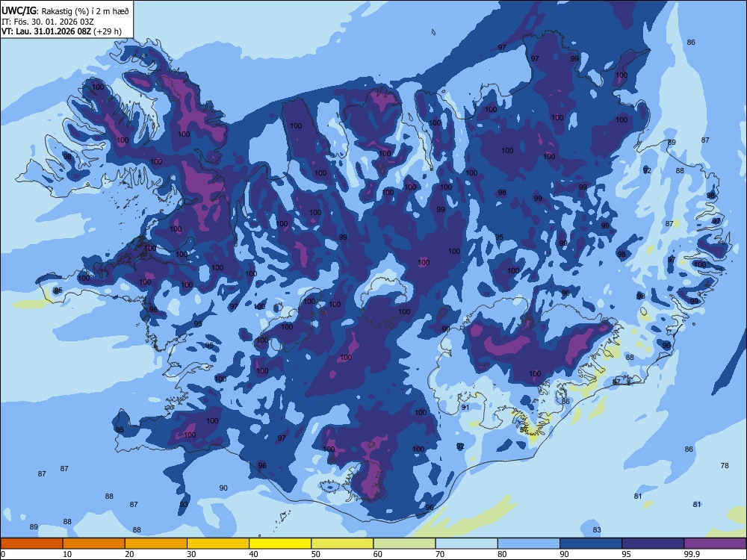Click the '10' label on the color scale
The width and height of the screenshot is (747, 560).
(67, 554)
